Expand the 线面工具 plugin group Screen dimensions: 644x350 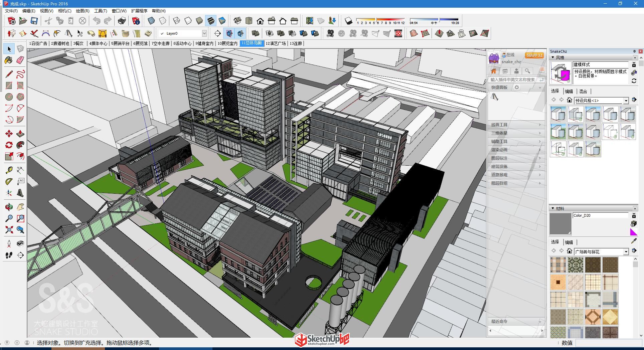pos(516,125)
